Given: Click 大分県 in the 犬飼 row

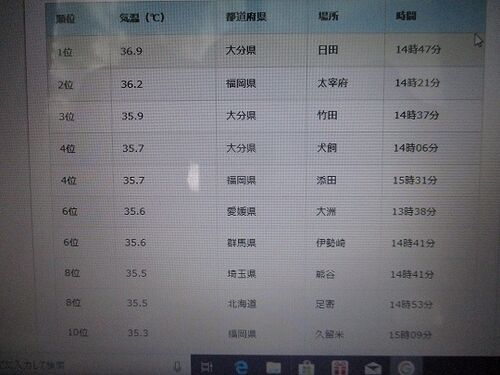Looking at the screenshot, I should 241,148.
